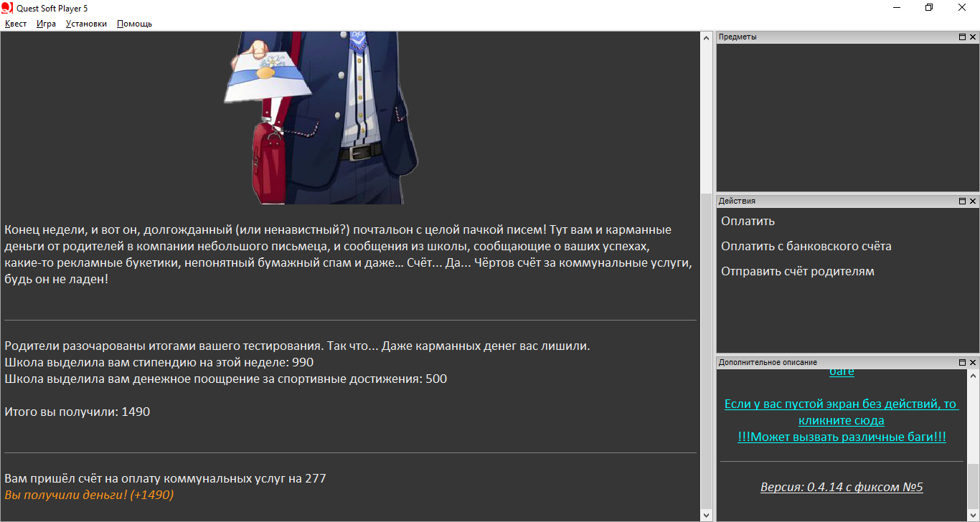Screen dimensions: 980x522
Task: Click the Quest Soft Player app icon
Action: (x=7, y=7)
